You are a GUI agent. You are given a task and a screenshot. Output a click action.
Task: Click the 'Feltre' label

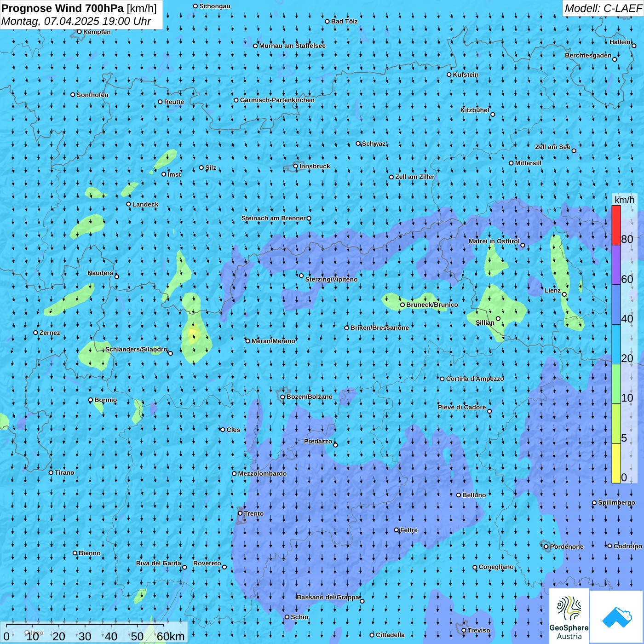[x=409, y=530]
